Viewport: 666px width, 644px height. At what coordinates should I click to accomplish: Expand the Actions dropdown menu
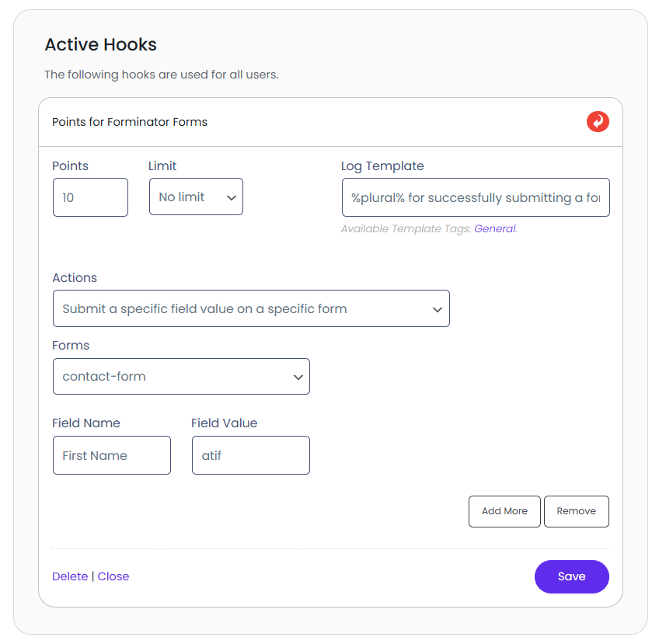(x=251, y=308)
